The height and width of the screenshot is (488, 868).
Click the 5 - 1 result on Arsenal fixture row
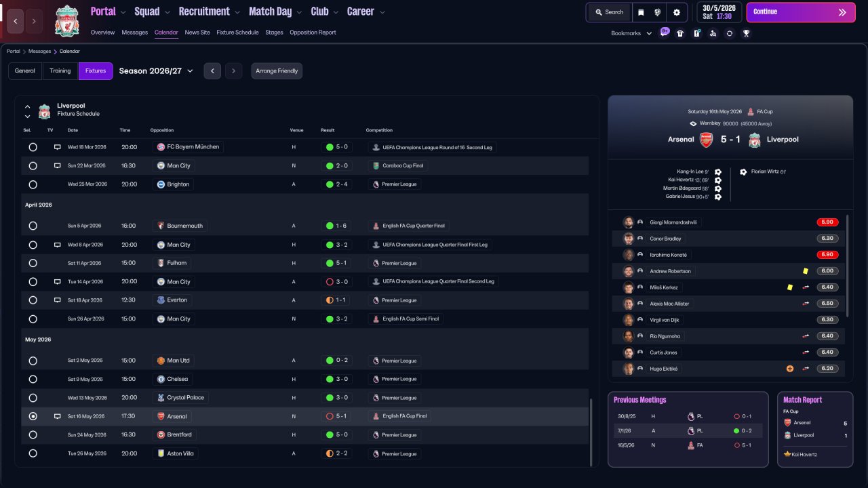[337, 416]
